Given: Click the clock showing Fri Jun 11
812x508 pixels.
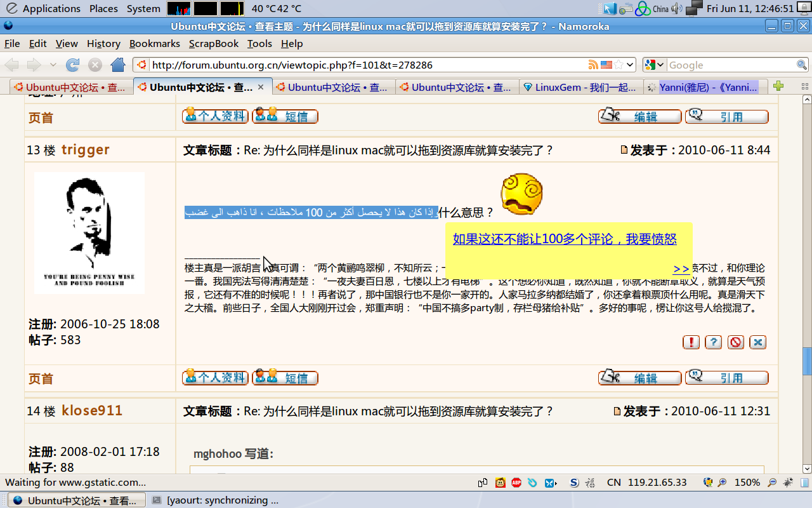Looking at the screenshot, I should click(x=750, y=9).
